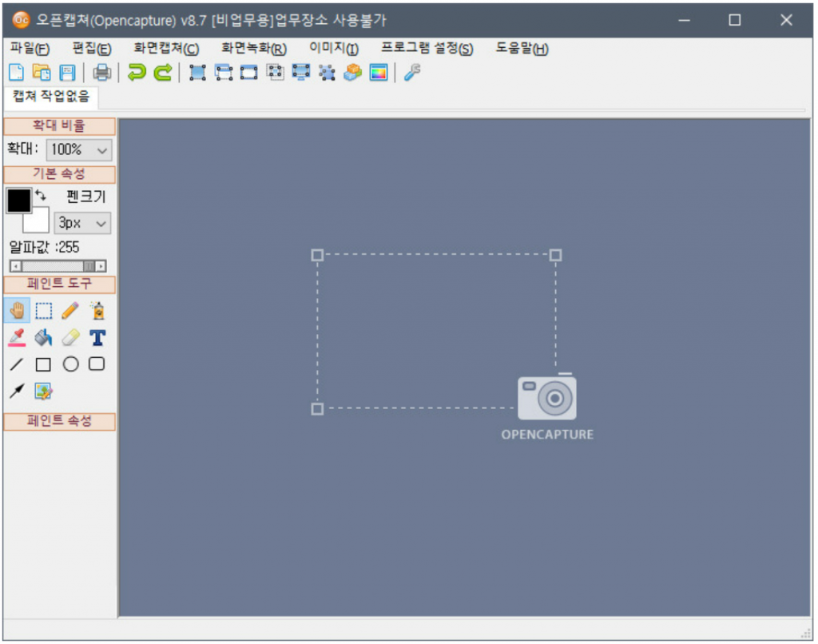Open the 프로그램 설정(S) menu
The image size is (818, 644).
(427, 49)
